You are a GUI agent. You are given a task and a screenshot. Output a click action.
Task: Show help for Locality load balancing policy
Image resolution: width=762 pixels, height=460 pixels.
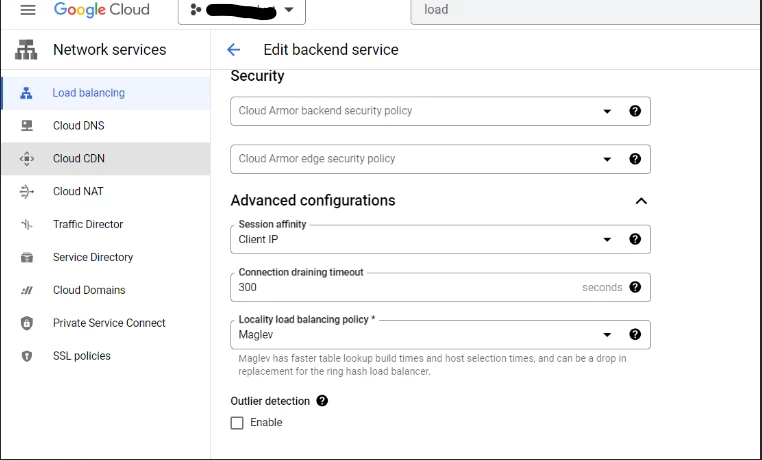[x=635, y=334]
